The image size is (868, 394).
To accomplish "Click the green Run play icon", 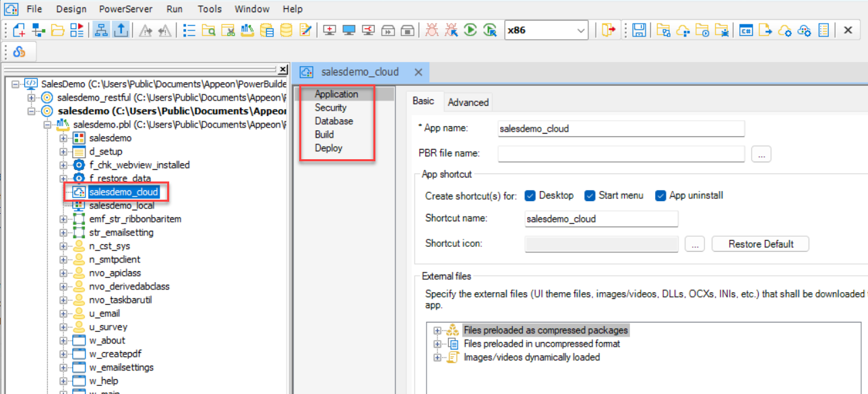I will (x=471, y=30).
